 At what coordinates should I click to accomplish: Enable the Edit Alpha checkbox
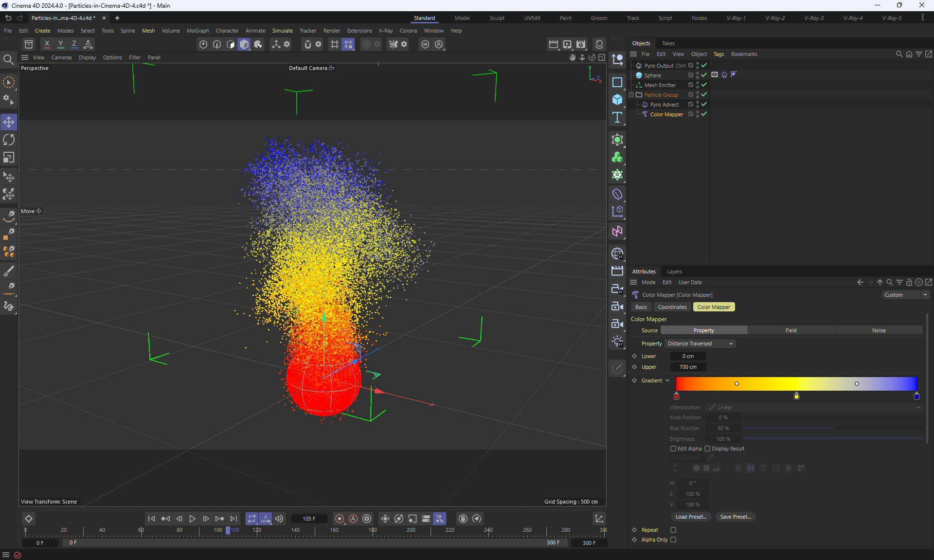tap(673, 449)
